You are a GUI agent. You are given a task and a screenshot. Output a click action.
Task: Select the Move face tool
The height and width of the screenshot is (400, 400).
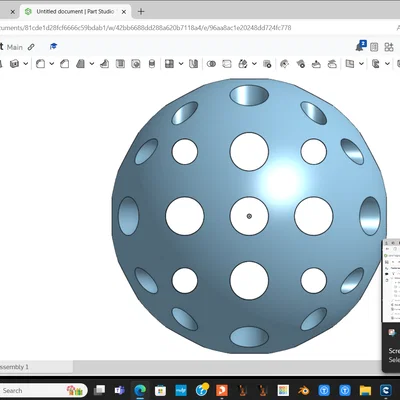pos(316,64)
